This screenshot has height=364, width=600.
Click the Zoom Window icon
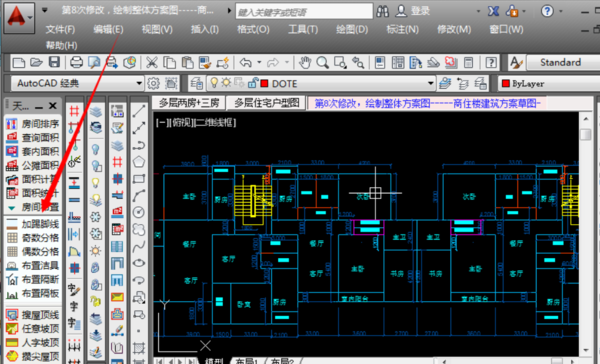[x=340, y=62]
